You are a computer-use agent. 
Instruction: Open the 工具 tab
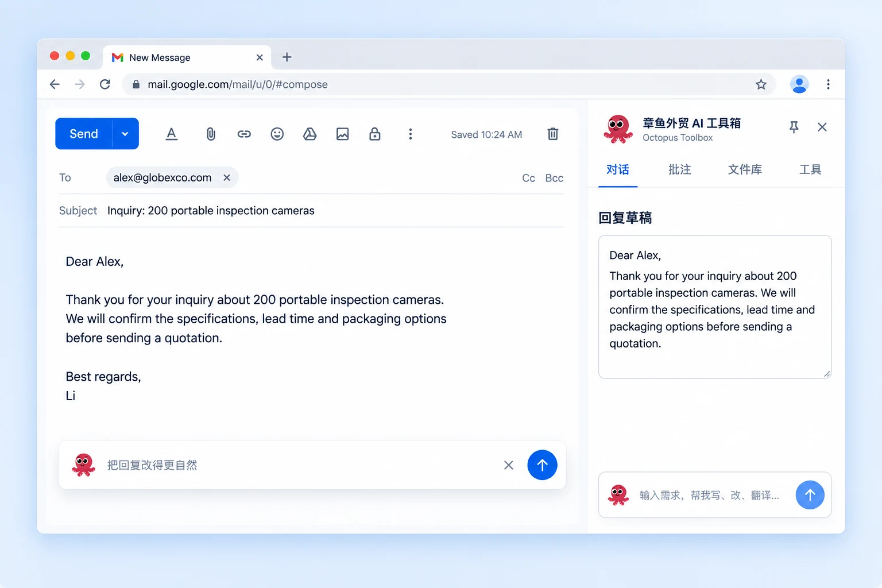810,170
